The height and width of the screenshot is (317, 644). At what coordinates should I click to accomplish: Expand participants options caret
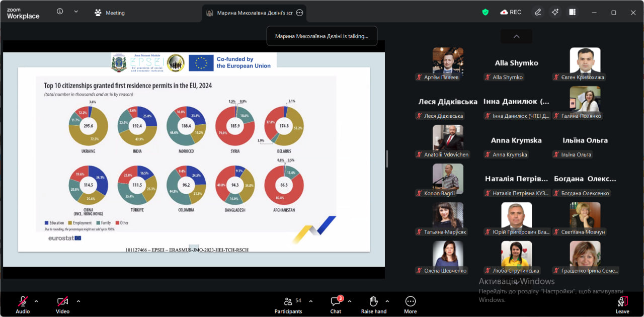pyautogui.click(x=310, y=301)
